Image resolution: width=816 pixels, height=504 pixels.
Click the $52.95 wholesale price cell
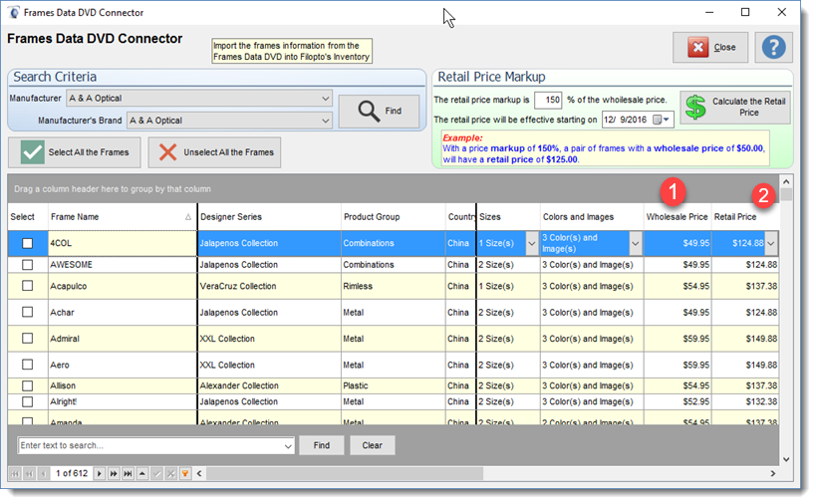678,402
